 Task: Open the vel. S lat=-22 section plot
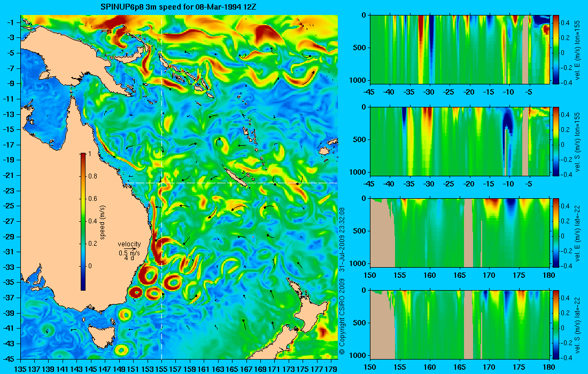[x=459, y=324]
